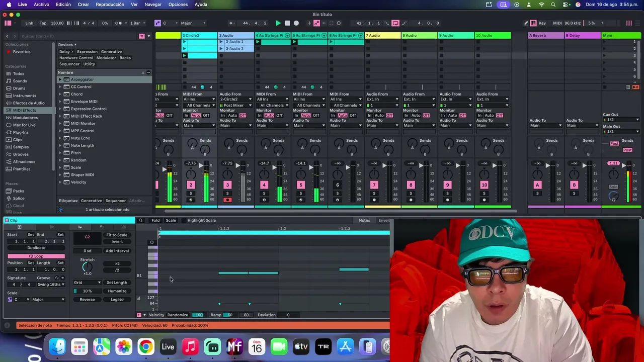The image size is (644, 362).
Task: Open the Generative tools tab icon
Action: click(x=124, y=227)
